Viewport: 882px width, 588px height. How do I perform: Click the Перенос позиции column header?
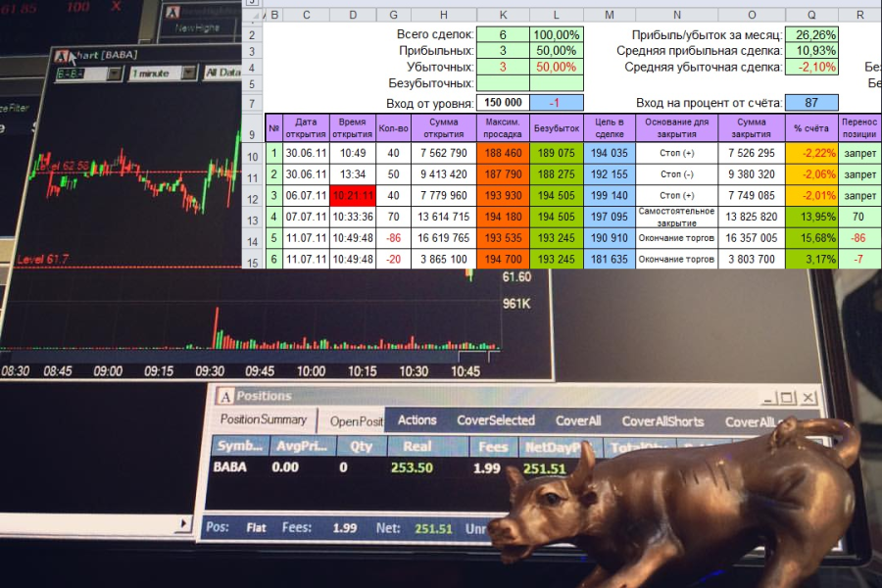[x=859, y=127]
